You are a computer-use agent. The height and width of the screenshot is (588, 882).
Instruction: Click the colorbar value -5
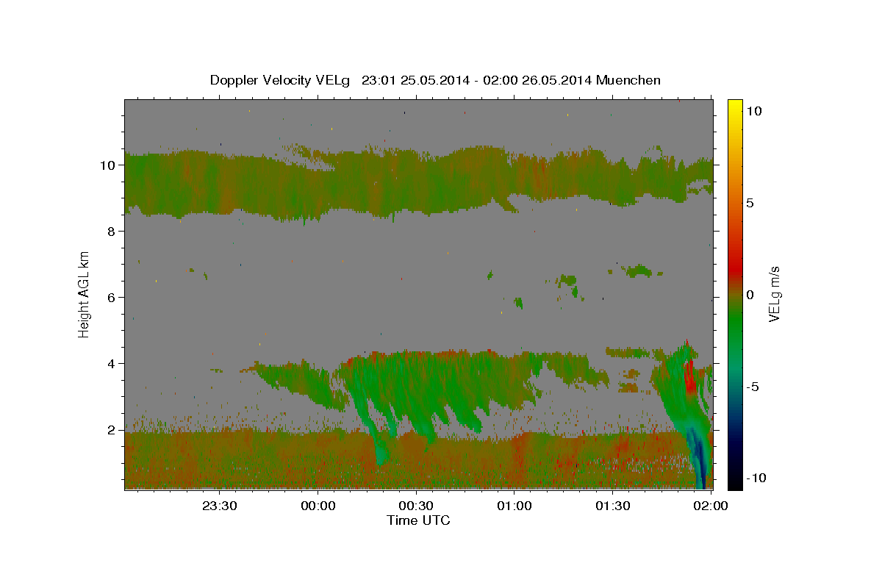coord(753,387)
